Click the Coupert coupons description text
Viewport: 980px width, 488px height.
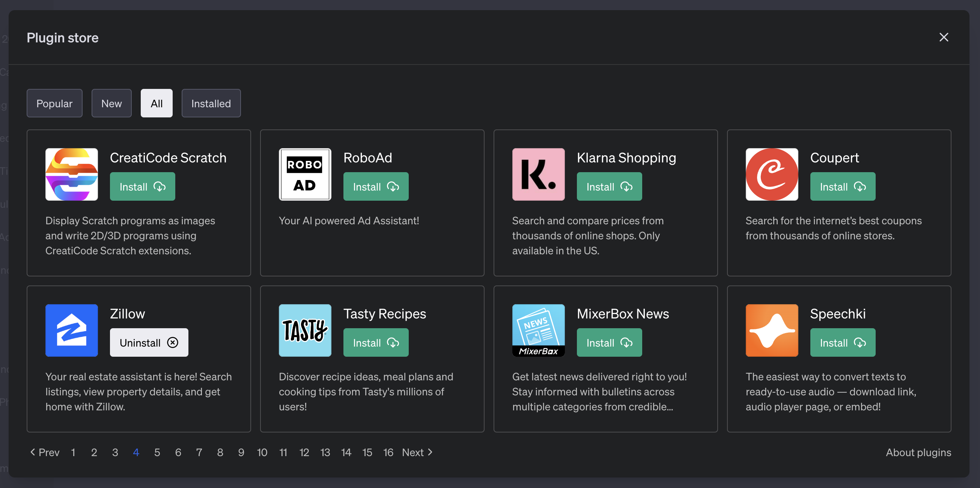pos(833,228)
